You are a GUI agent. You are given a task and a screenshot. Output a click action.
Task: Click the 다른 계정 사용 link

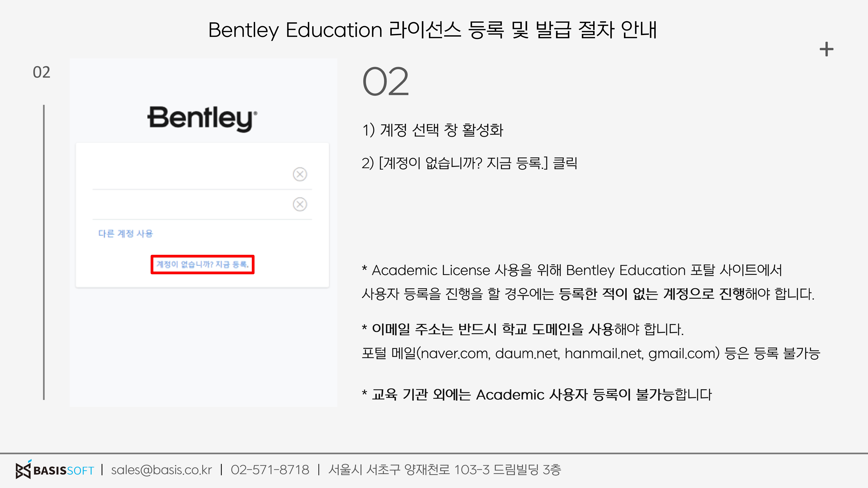(125, 233)
